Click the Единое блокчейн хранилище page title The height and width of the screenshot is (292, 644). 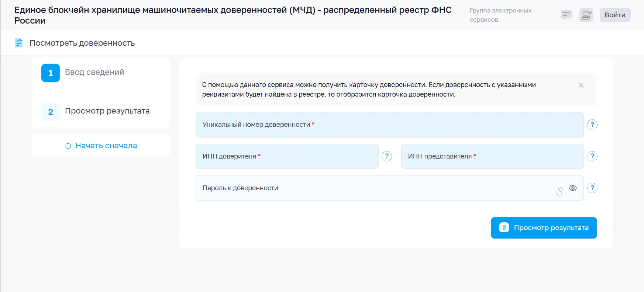233,15
